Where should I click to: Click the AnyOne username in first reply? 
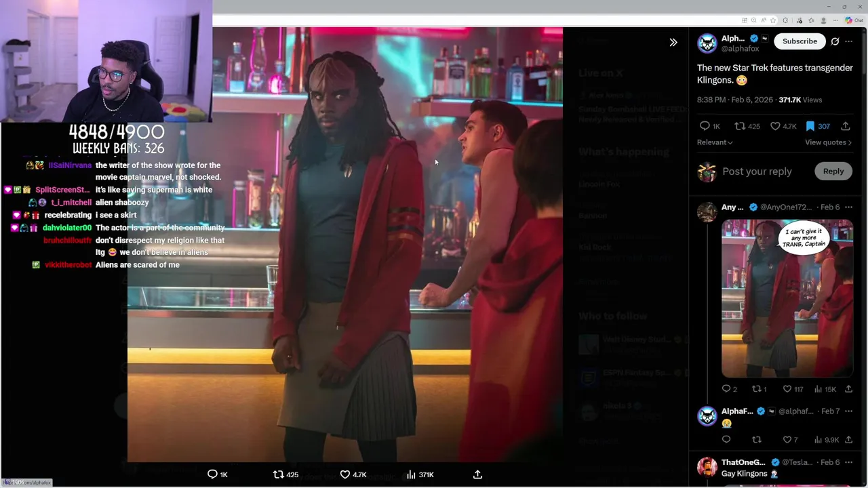(732, 207)
